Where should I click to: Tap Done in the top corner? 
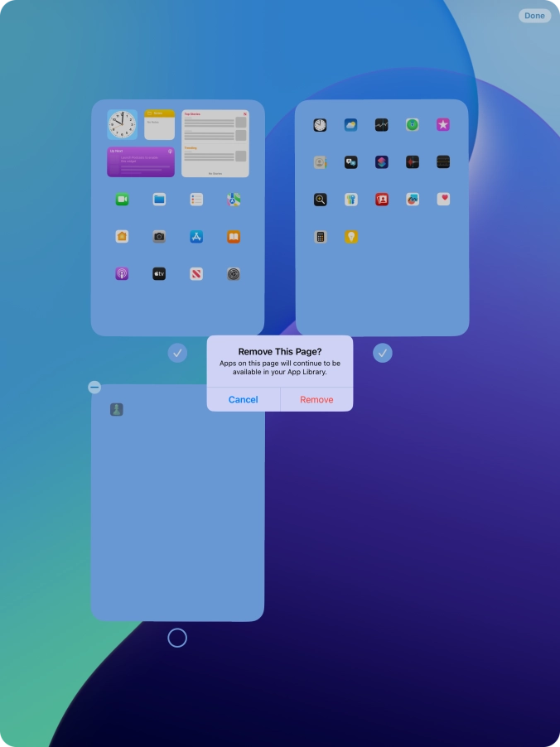pyautogui.click(x=534, y=16)
